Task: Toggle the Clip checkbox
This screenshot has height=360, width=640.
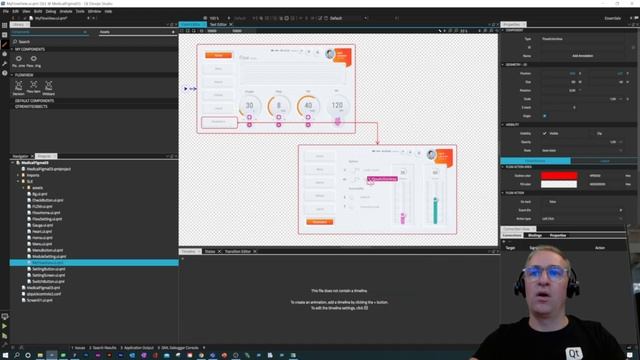Action: tap(591, 133)
